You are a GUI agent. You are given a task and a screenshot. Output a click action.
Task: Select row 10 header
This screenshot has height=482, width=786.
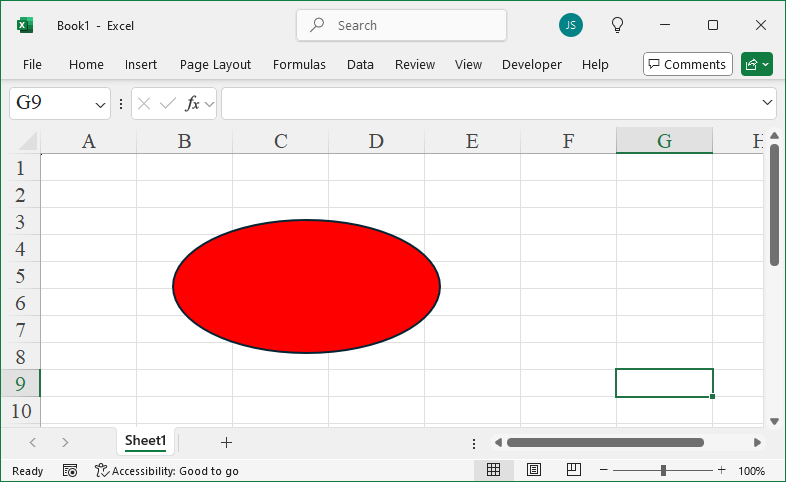(20, 411)
